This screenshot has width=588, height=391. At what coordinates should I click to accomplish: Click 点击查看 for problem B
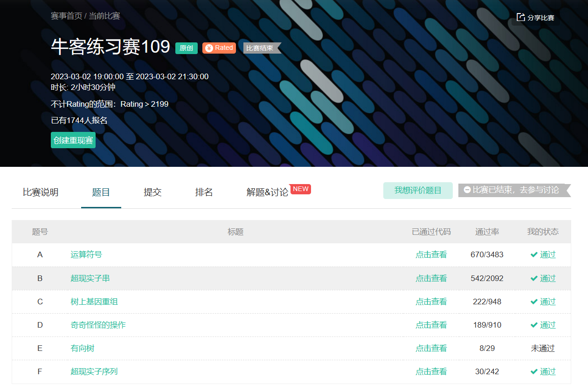pos(431,278)
